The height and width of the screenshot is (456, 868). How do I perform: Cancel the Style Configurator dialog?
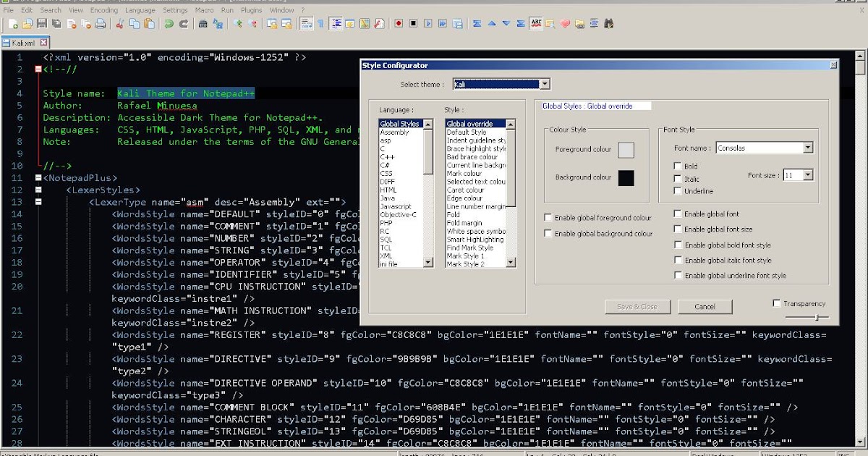click(705, 306)
